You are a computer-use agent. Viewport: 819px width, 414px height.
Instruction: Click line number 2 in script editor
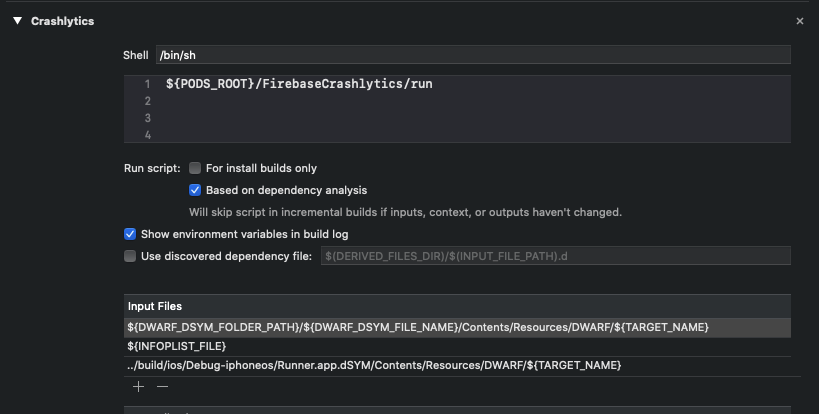(x=147, y=101)
